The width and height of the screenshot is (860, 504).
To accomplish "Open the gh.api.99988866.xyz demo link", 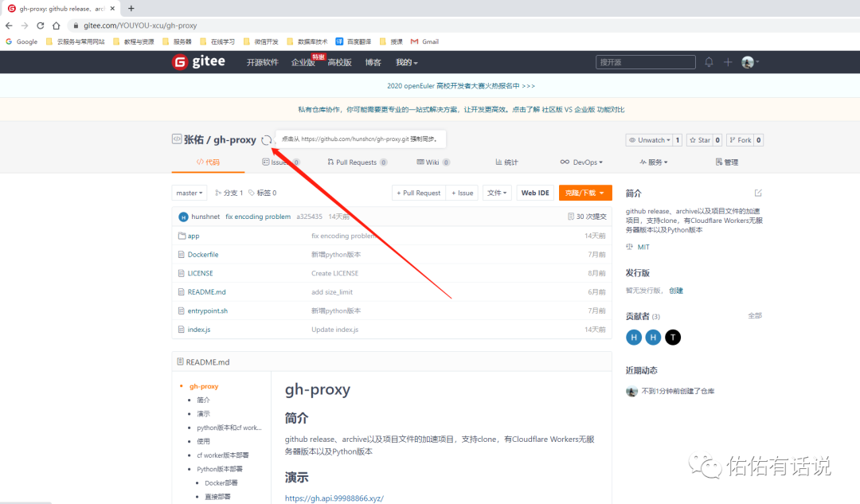I will click(334, 498).
